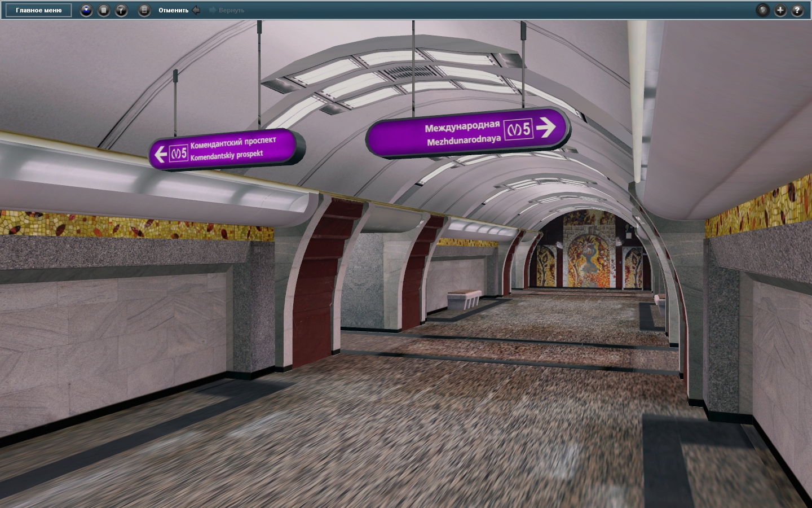Click the Отменить undo label
This screenshot has width=812, height=508.
coord(173,10)
